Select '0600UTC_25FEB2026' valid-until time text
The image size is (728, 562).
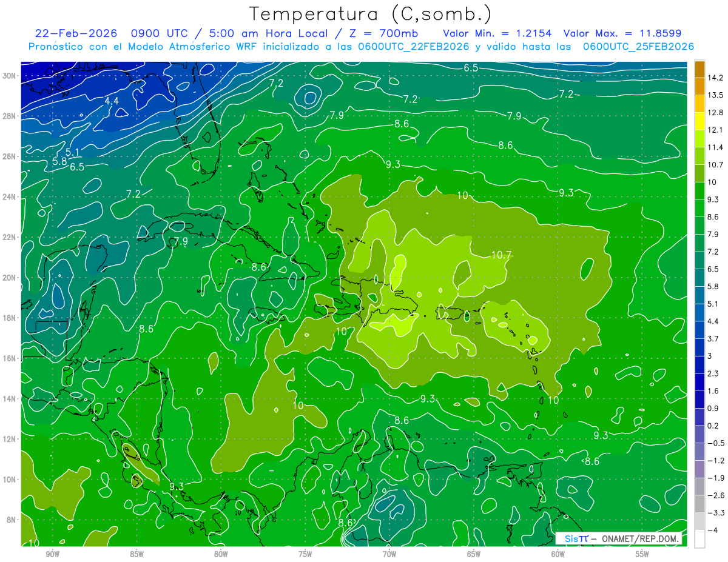coord(638,47)
